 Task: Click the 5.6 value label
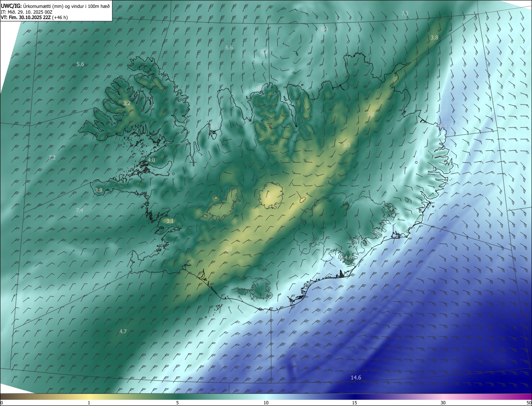[81, 64]
